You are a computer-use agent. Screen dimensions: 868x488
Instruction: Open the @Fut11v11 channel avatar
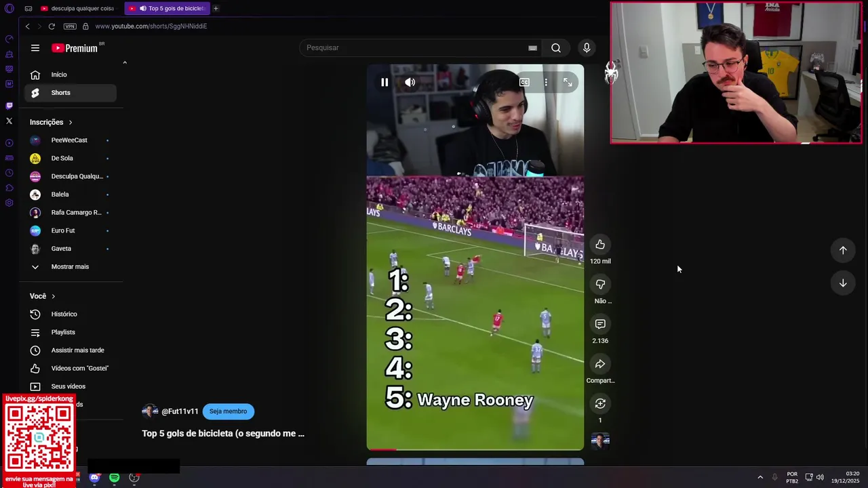[x=150, y=411]
